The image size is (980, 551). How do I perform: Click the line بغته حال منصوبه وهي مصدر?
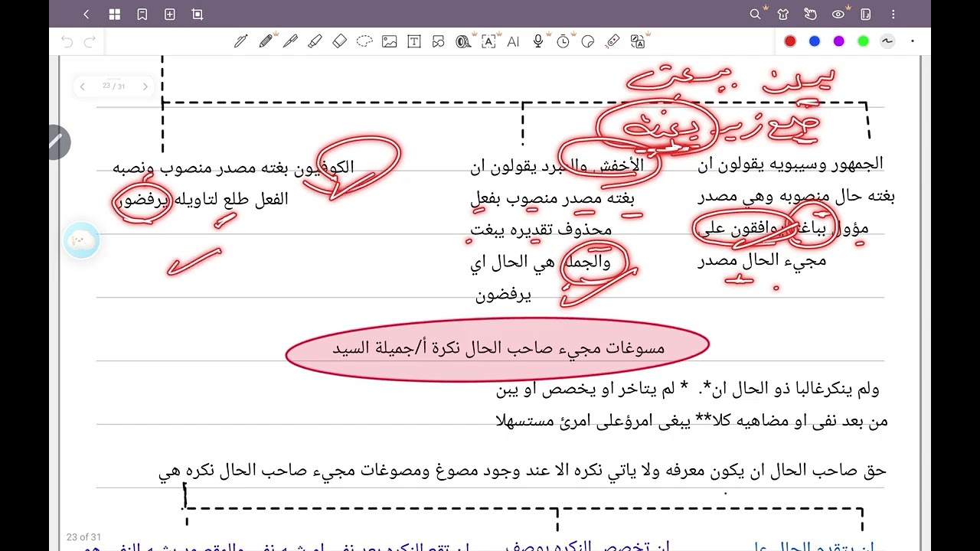pyautogui.click(x=796, y=197)
